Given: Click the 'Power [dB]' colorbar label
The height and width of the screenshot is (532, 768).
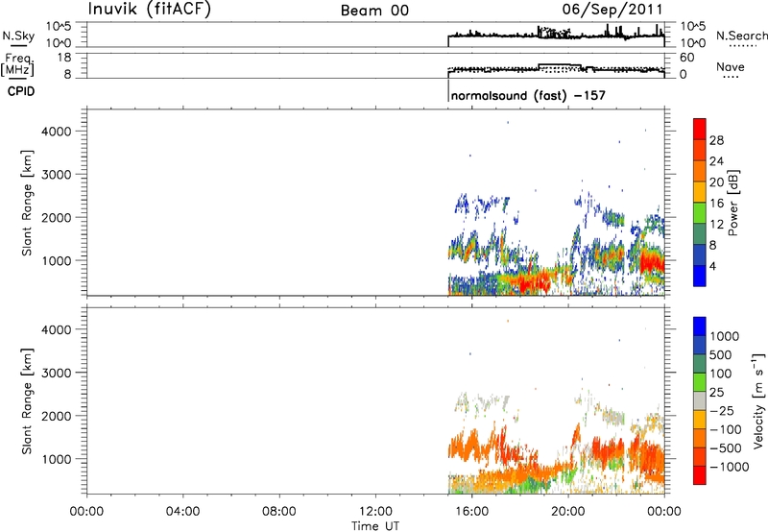Looking at the screenshot, I should point(733,203).
